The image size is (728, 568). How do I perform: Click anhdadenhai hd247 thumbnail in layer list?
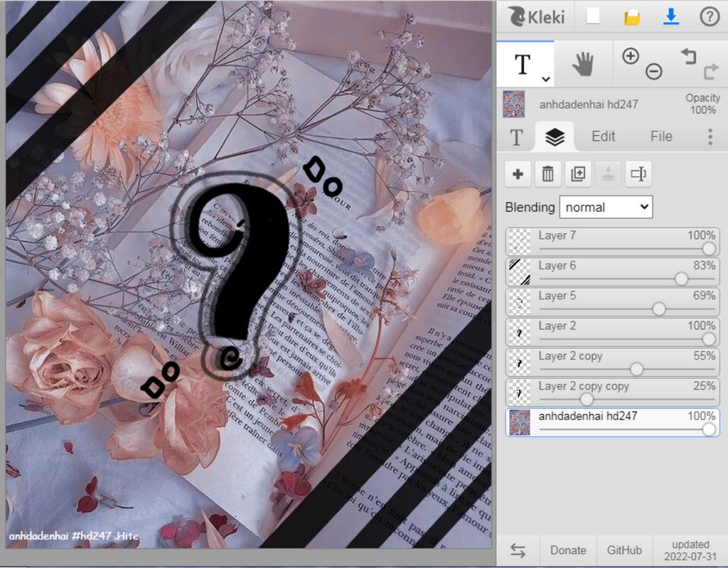coord(520,423)
